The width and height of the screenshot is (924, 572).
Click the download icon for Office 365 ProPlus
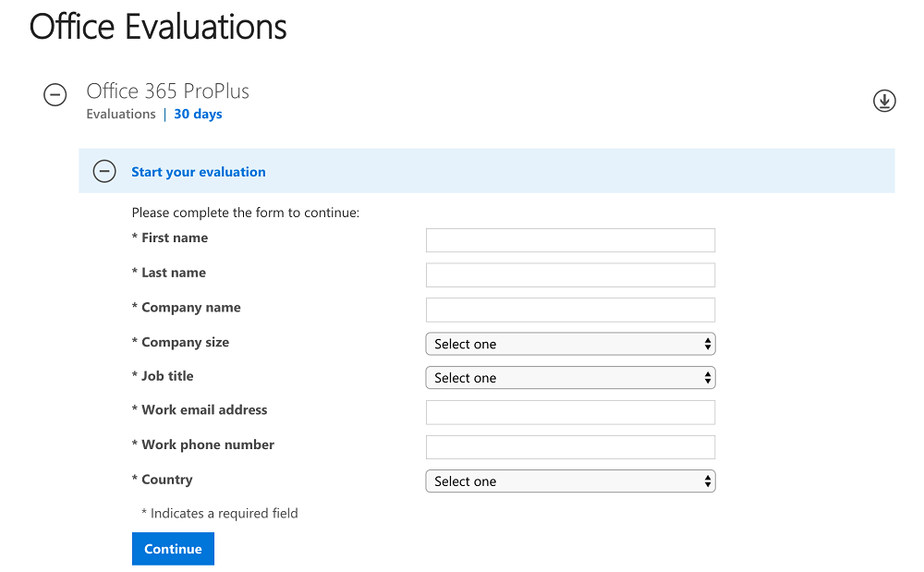[884, 101]
